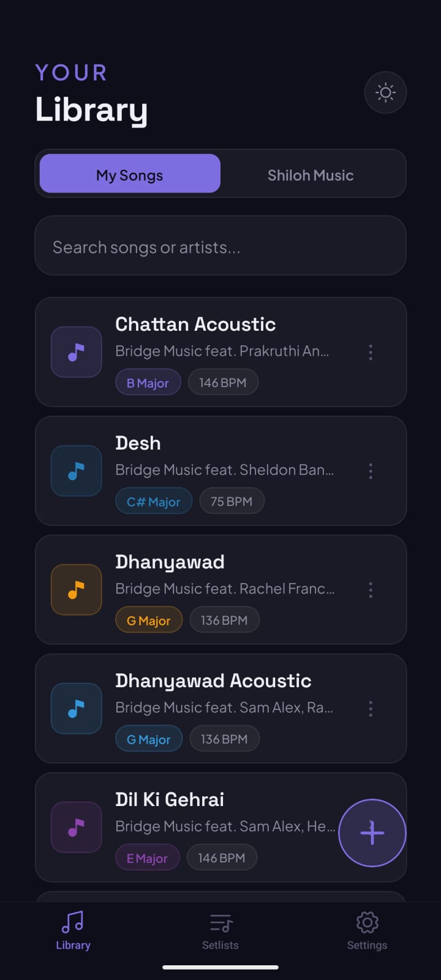This screenshot has width=441, height=980.
Task: Open the kebab menu for Dhanyawad Acoustic
Action: point(371,709)
